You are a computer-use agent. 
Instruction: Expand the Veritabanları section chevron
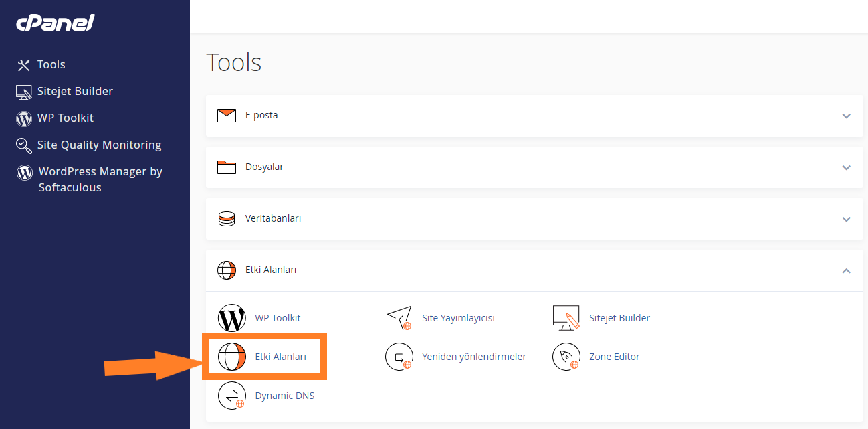coord(847,219)
